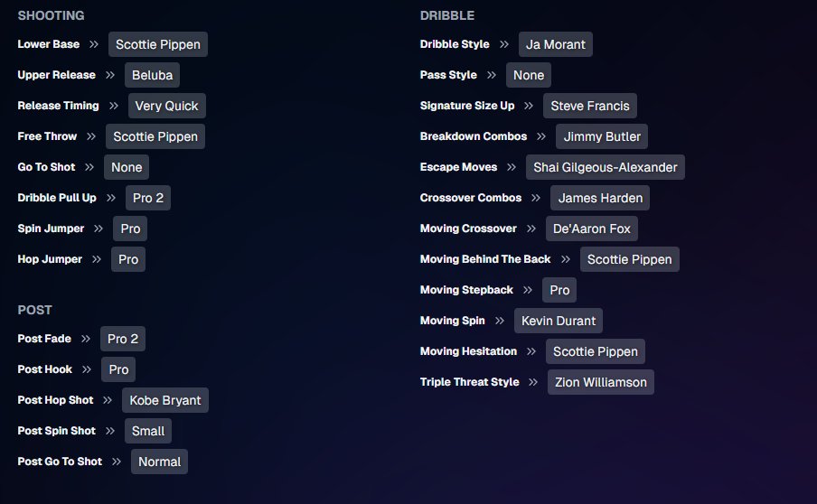
Task: Click the double arrow next to Moving Crossover
Action: [x=531, y=229]
